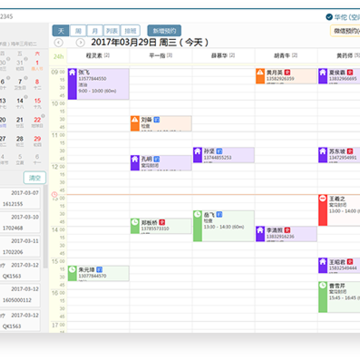The height and width of the screenshot is (360, 360).
Task: Select the 程灵素 doctor column header
Action: [x=98, y=56]
